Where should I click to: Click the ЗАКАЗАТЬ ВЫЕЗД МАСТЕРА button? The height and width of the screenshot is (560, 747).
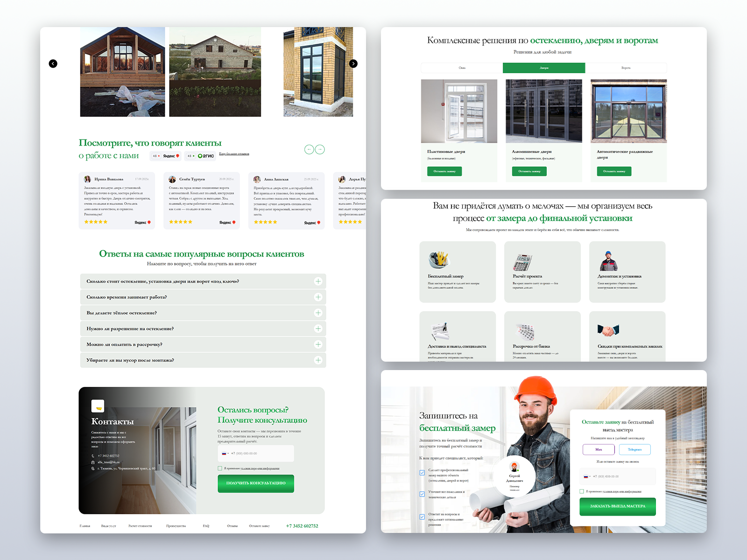618,506
